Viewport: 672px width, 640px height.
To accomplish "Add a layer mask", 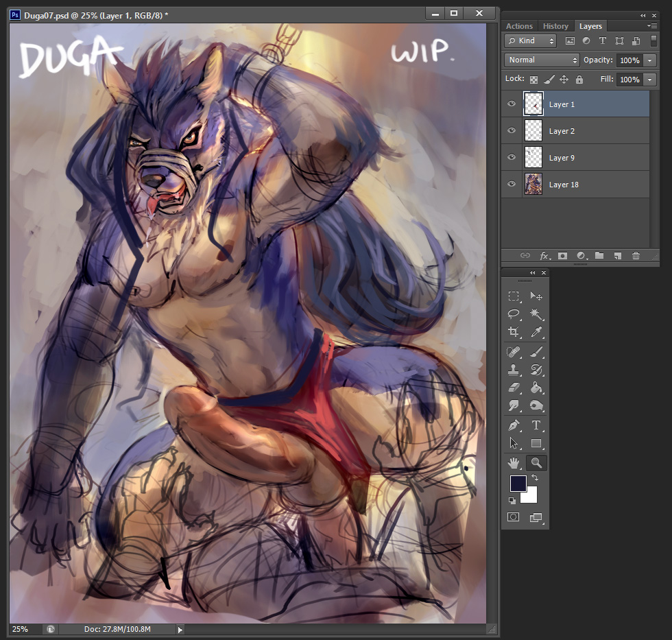I will [x=563, y=255].
